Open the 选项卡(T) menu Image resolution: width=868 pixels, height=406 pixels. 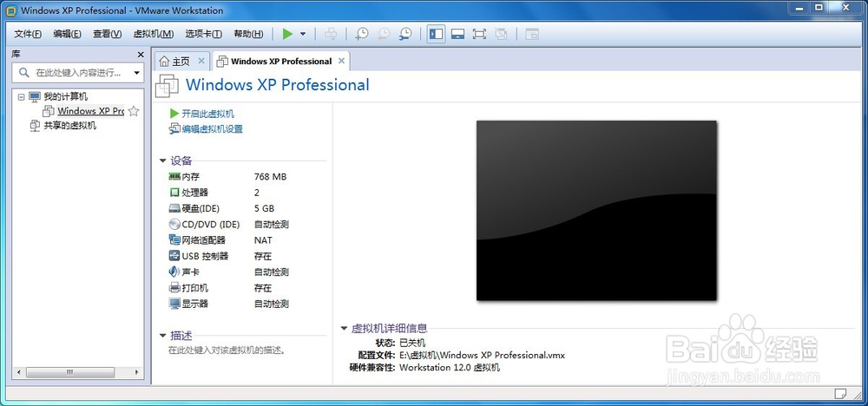[x=204, y=35]
